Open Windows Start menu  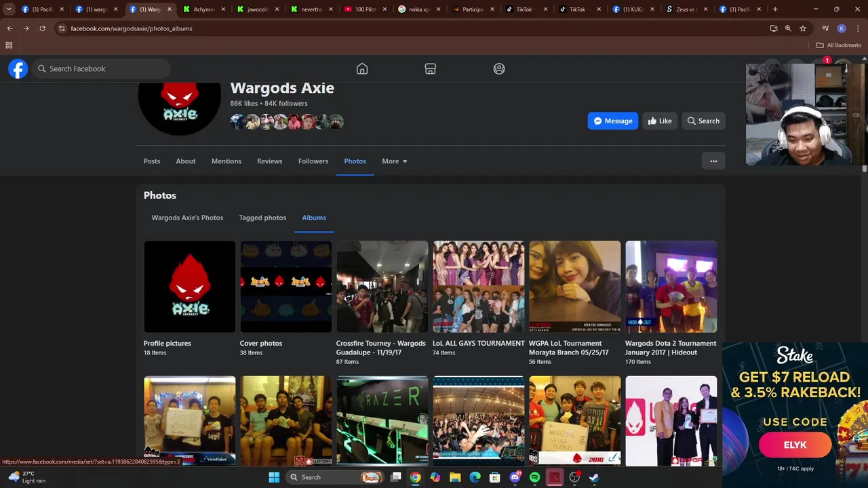click(274, 477)
